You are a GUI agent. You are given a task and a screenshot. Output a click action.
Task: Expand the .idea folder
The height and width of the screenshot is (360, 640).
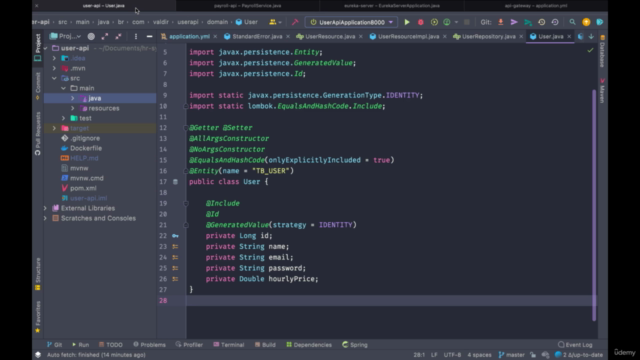point(54,58)
